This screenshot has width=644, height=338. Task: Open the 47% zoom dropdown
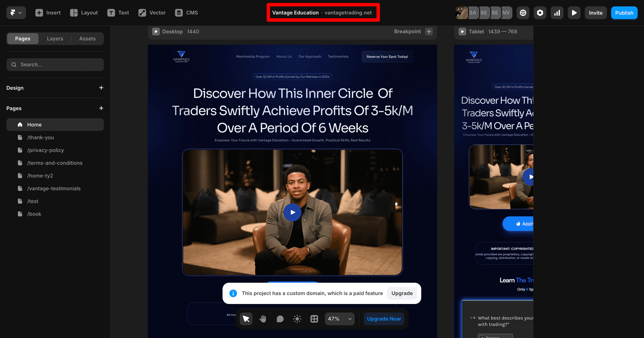click(x=339, y=319)
